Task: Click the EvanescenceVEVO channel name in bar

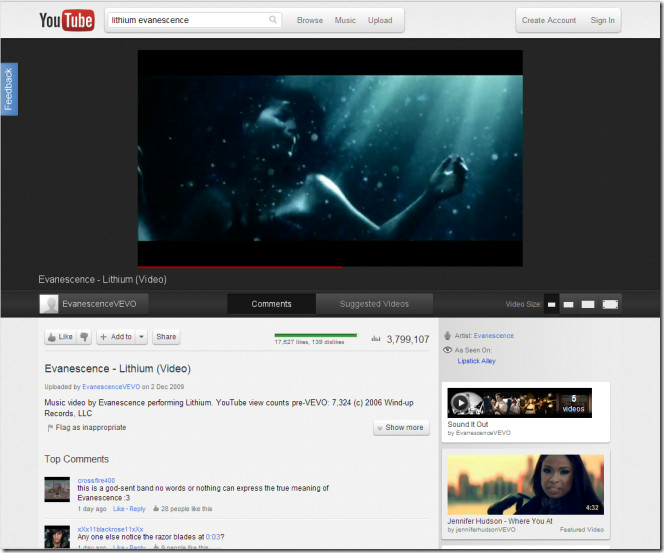Action: point(99,304)
